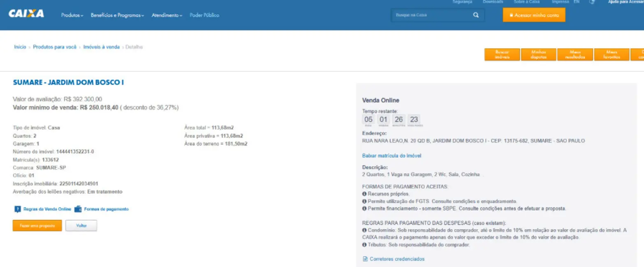Viewport: 644px width, 267px height.
Task: Click the Voltar button
Action: [81, 226]
